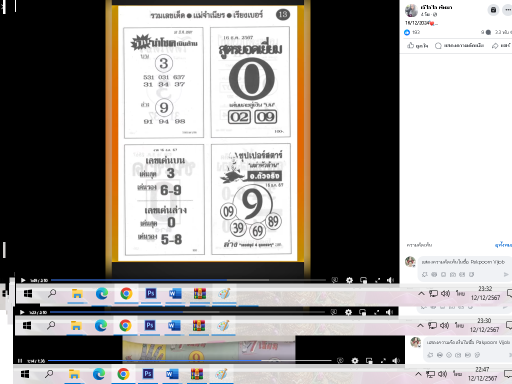This screenshot has height=384, width=512.
Task: Click the post author's name link
Action: point(436,7)
